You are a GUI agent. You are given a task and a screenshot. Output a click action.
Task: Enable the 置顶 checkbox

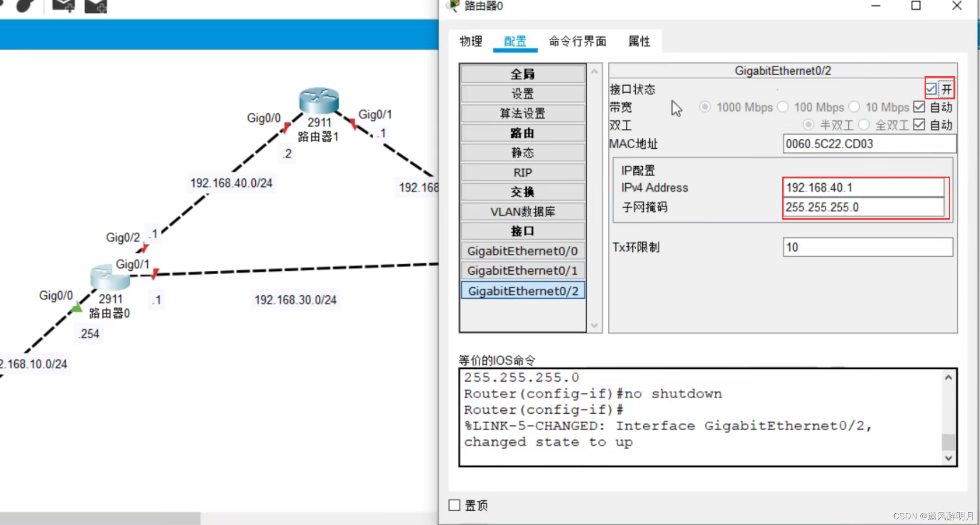454,505
